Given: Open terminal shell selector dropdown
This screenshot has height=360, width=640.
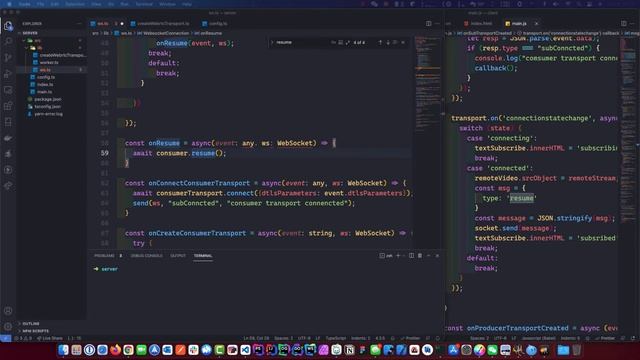Looking at the screenshot, I should 404,256.
